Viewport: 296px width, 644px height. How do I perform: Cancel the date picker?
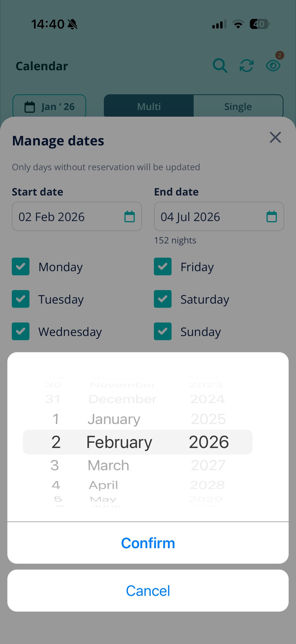(148, 591)
